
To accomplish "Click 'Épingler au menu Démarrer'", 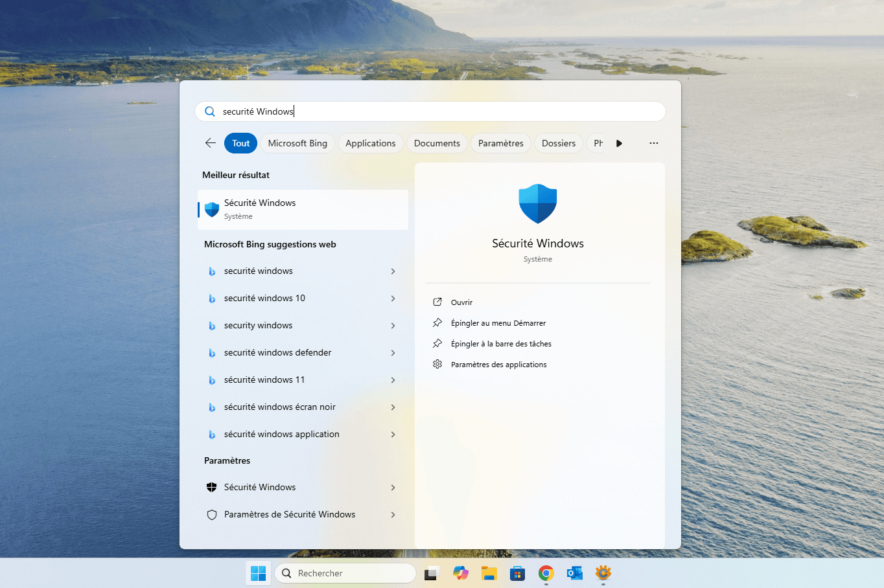I will [498, 323].
